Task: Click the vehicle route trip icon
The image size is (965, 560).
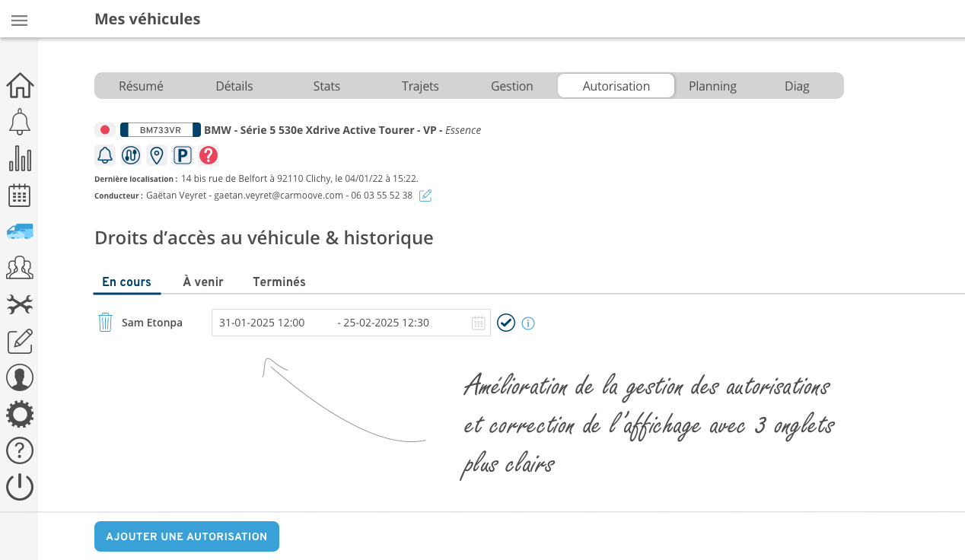Action: [131, 155]
